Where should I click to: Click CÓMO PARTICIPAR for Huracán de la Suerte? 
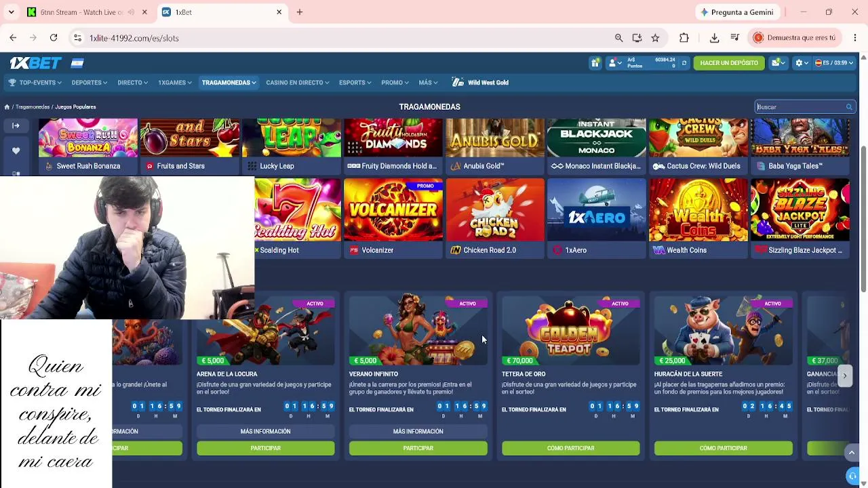pyautogui.click(x=723, y=448)
